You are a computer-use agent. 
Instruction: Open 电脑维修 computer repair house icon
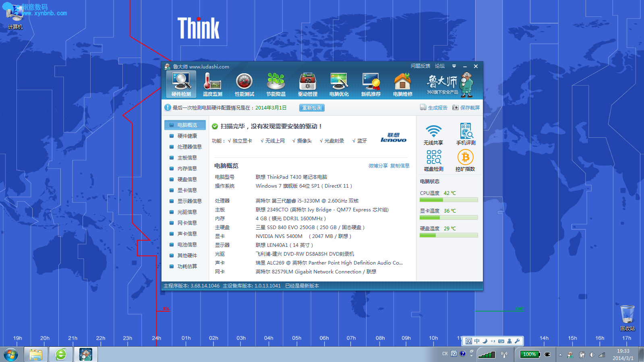(x=402, y=85)
